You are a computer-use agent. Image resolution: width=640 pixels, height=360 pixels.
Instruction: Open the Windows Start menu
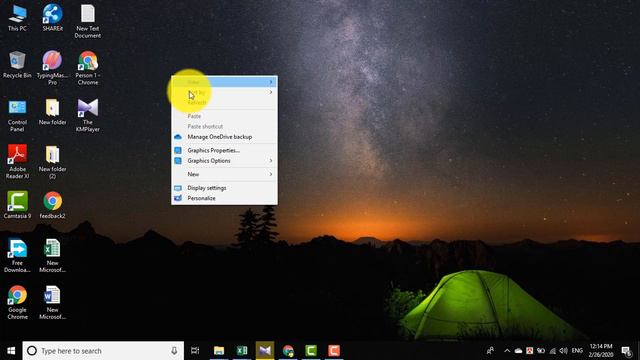[11, 351]
